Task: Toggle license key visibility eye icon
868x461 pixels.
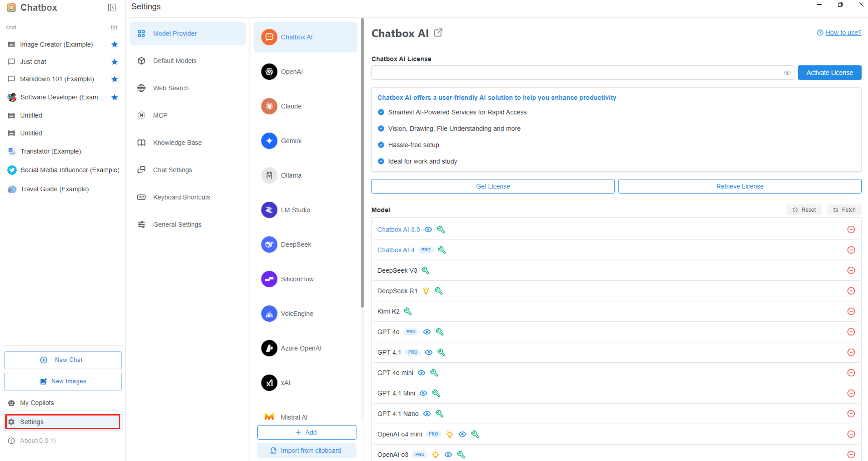Action: pos(787,73)
